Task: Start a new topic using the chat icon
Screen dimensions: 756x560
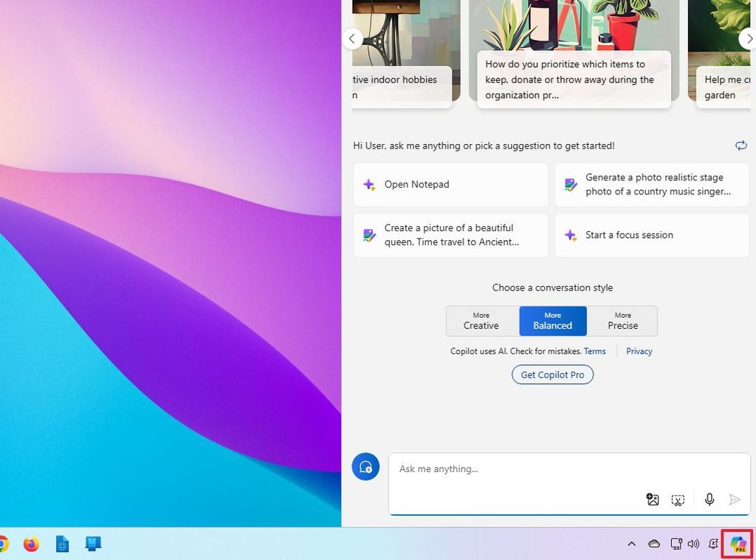Action: [365, 466]
